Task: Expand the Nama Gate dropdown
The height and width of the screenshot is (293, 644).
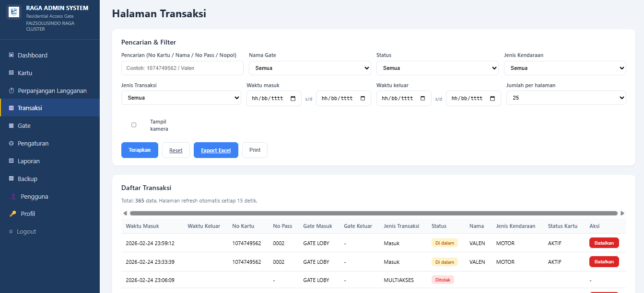Action: coord(310,68)
